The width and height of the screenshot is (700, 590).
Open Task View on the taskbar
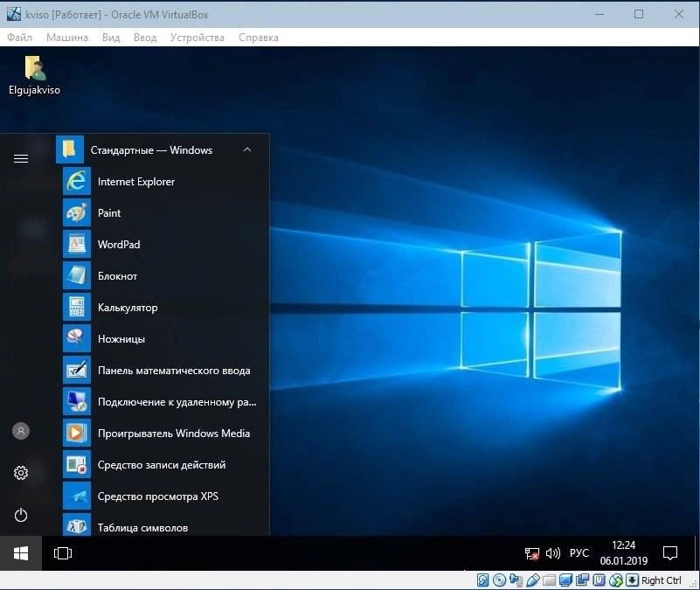63,553
